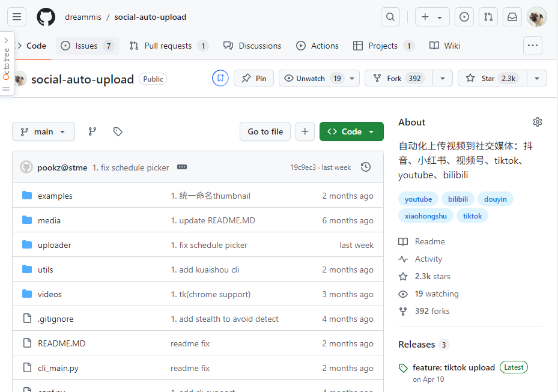Open the pull requests icon in header
558x392 pixels.
(488, 17)
